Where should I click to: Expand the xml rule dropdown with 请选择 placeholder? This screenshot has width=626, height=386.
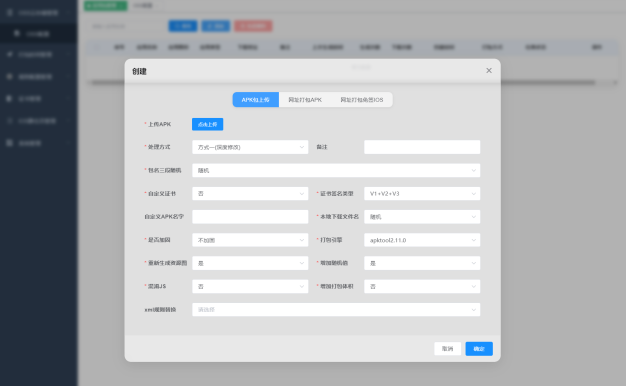[336, 309]
